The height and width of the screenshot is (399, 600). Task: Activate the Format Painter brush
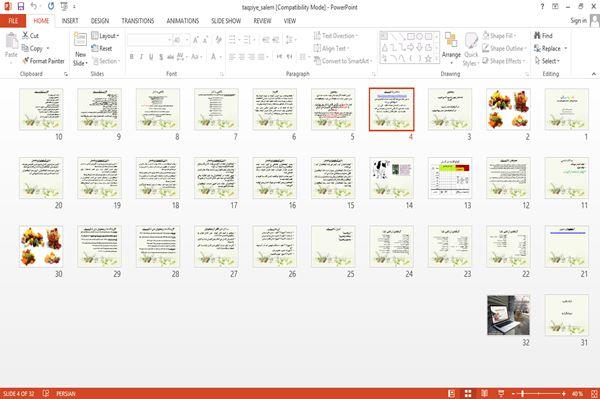point(43,61)
